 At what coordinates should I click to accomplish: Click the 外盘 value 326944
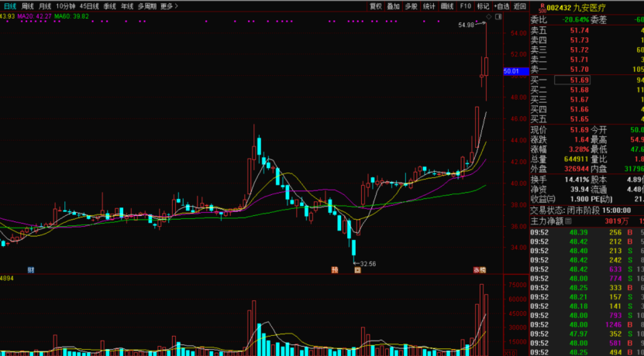pos(576,169)
